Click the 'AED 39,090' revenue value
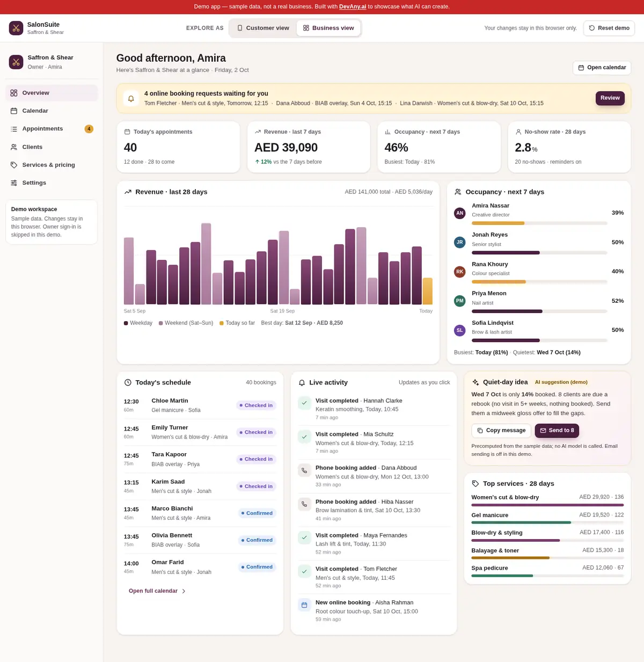The width and height of the screenshot is (644, 662). click(x=286, y=148)
